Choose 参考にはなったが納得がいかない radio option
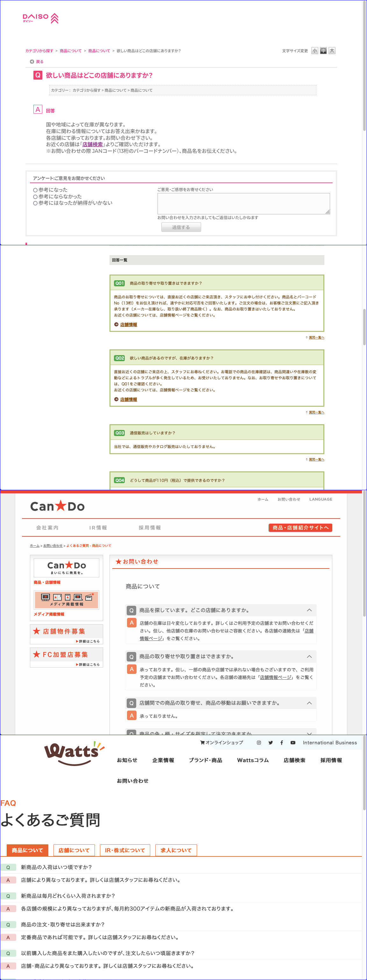 click(x=35, y=203)
